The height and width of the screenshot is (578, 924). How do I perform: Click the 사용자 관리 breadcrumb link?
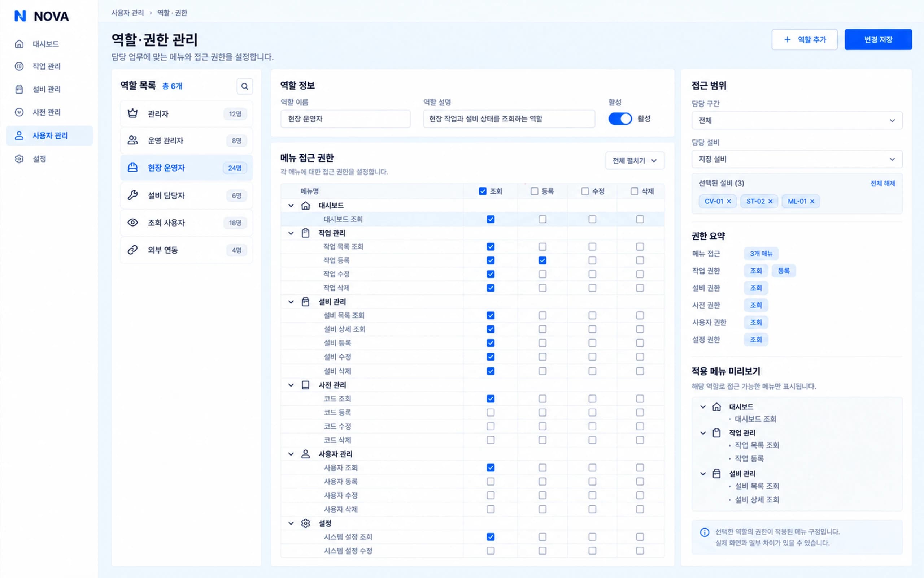(127, 13)
